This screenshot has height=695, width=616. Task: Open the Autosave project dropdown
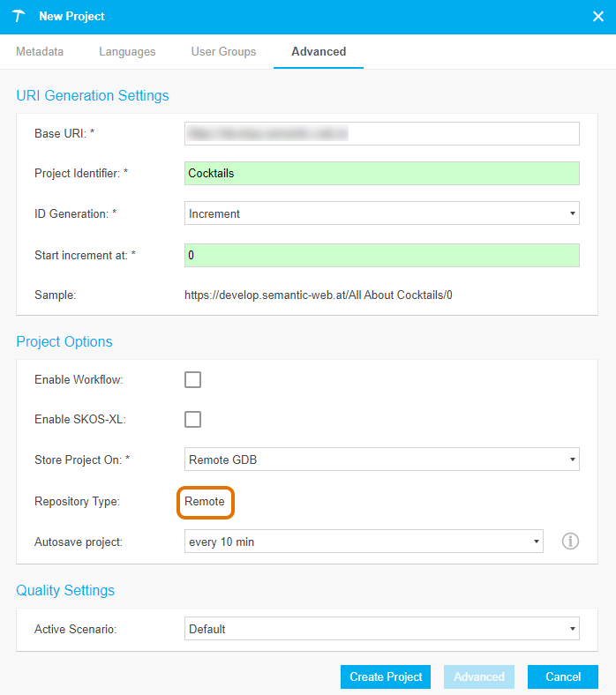(364, 542)
